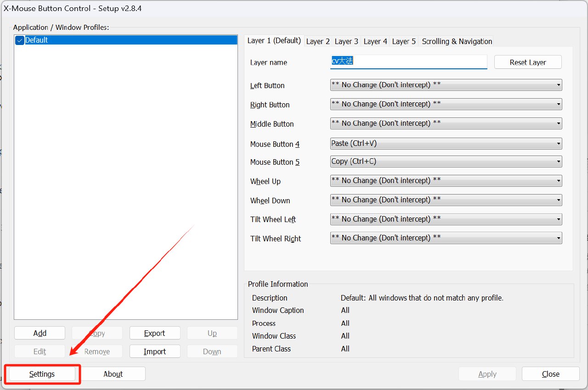The image size is (588, 390).
Task: Expand the Left Button action dropdown
Action: tap(446, 85)
